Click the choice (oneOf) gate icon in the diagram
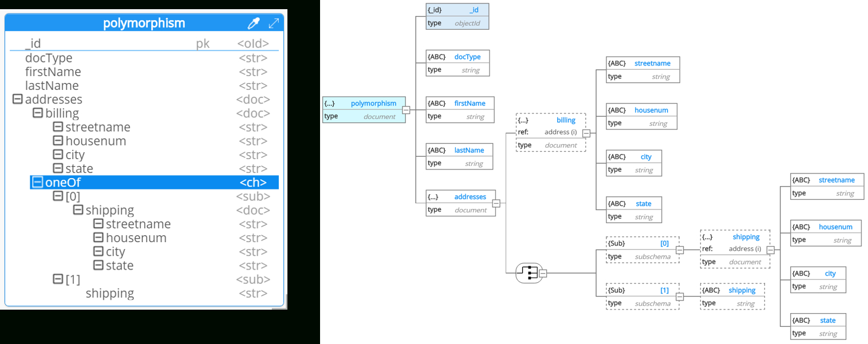 [x=530, y=273]
